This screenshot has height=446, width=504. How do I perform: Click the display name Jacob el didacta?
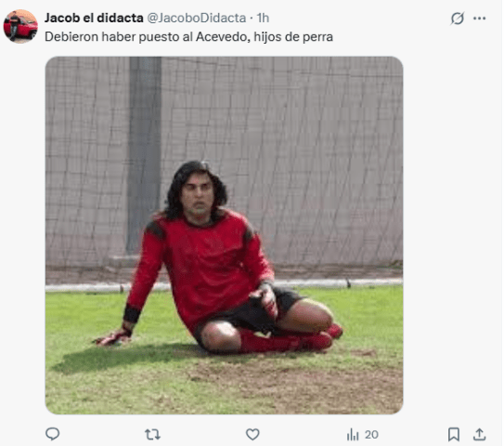[x=94, y=18]
